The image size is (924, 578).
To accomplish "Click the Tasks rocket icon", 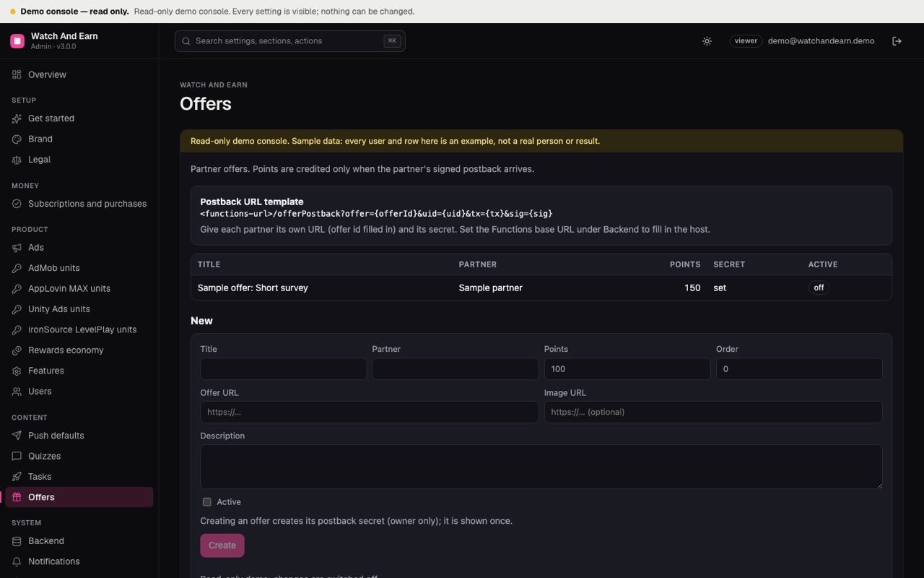I will [17, 477].
